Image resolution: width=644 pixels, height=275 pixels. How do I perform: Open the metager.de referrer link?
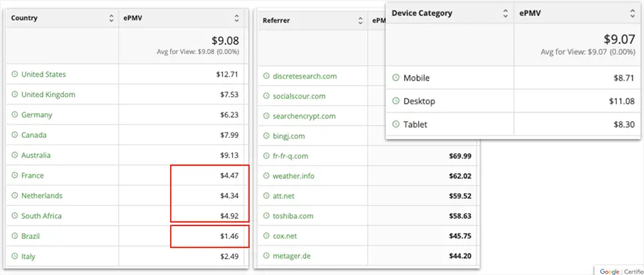[292, 256]
